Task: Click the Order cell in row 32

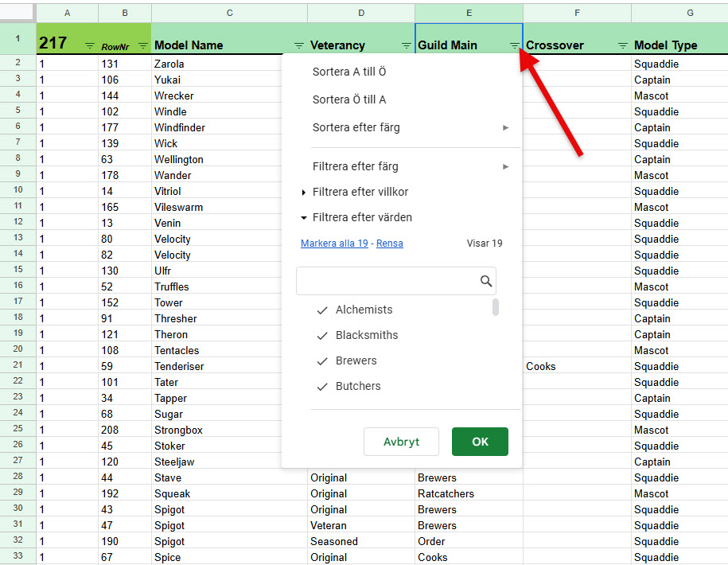Action: (x=469, y=541)
